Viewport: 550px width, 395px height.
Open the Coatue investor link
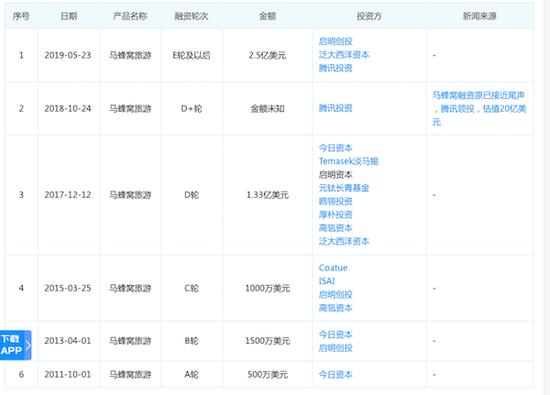tap(333, 268)
